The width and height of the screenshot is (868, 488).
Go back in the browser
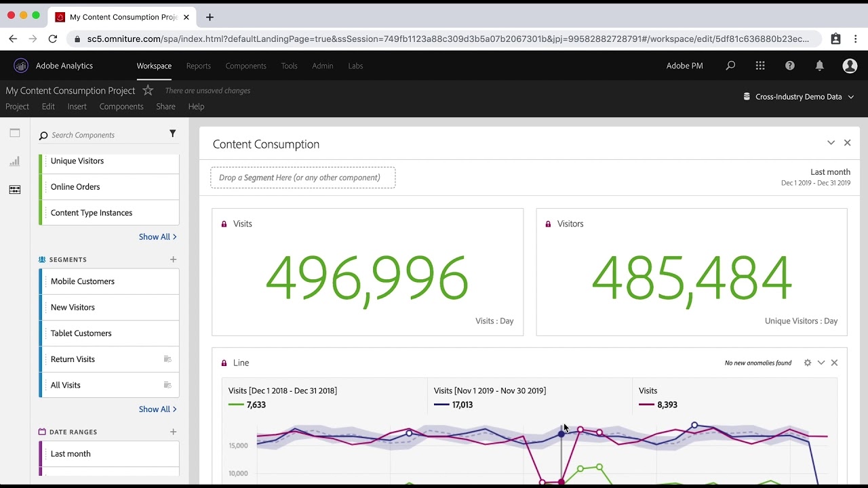[x=13, y=39]
